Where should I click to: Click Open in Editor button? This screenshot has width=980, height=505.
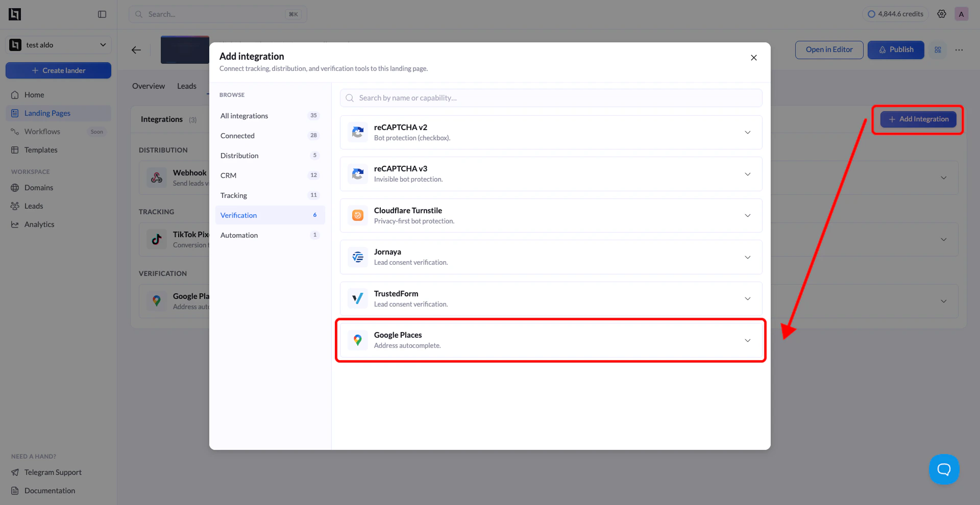pos(829,49)
